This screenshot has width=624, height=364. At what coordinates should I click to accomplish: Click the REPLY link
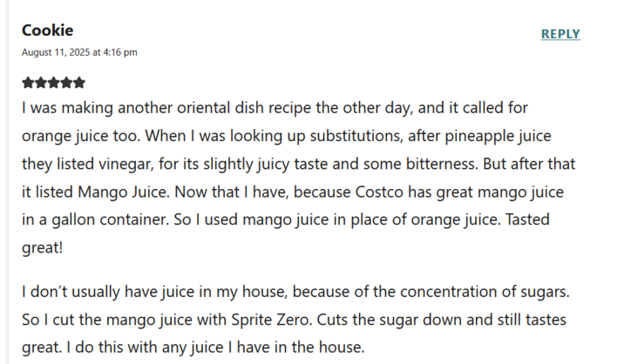click(560, 34)
